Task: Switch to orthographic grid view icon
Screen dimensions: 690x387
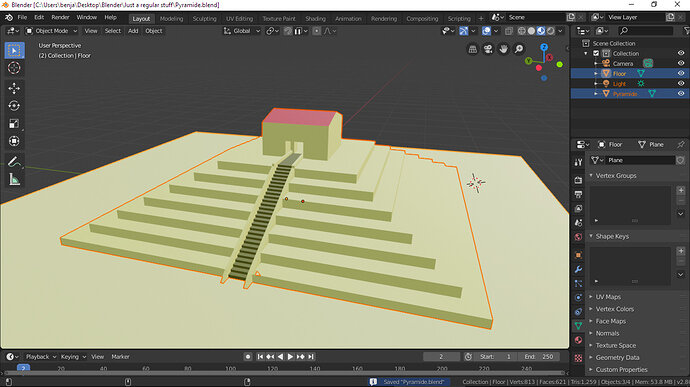Action: tap(473, 49)
